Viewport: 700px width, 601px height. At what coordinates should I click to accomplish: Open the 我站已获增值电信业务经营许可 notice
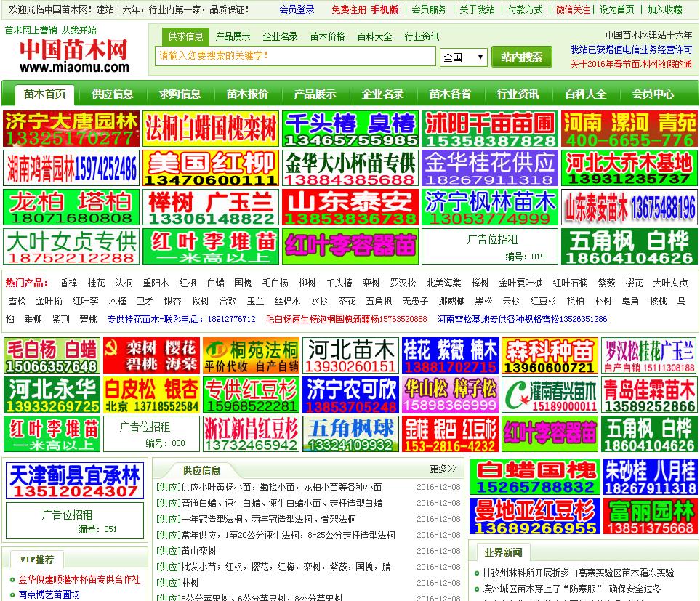631,50
